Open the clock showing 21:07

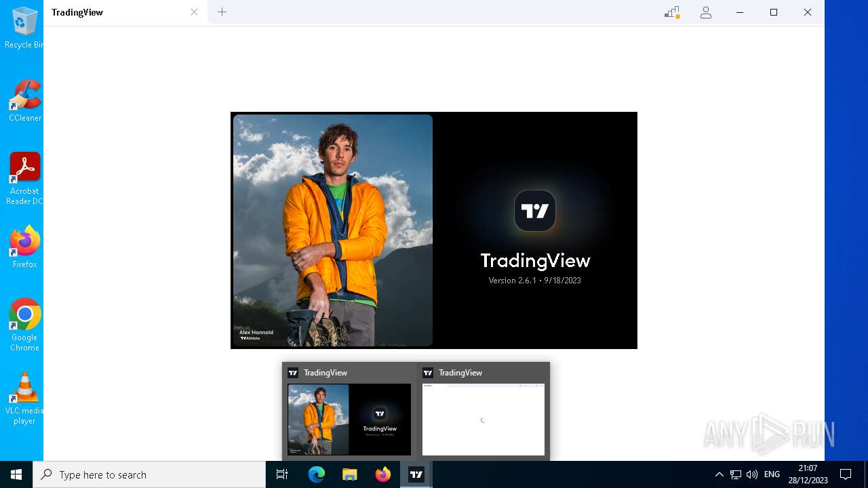click(x=808, y=474)
